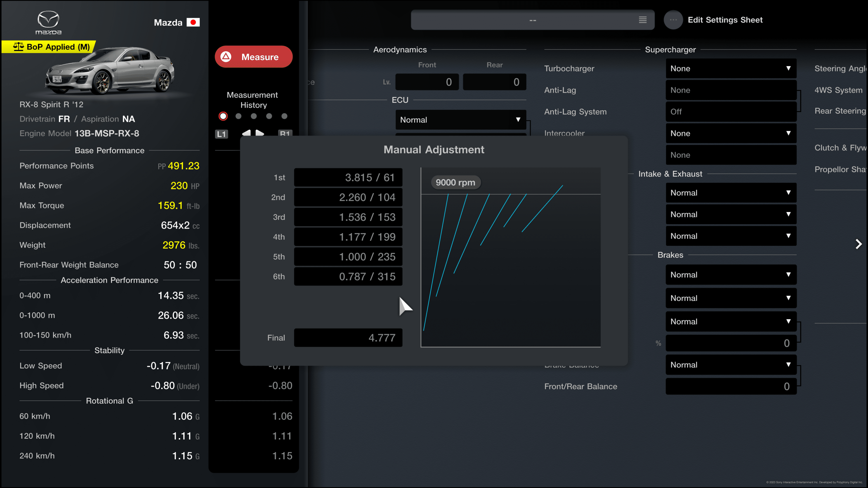Click Front/Rear Balance value field
The height and width of the screenshot is (488, 868).
pos(731,386)
